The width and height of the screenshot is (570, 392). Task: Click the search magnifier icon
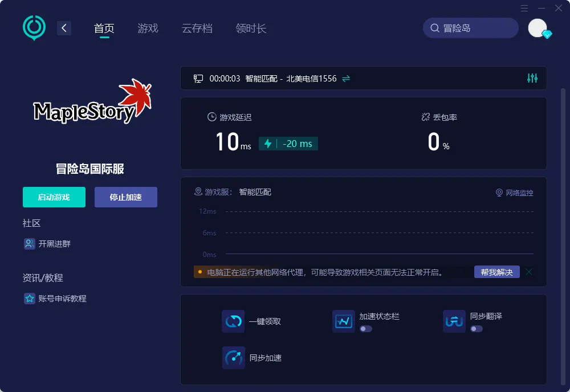click(435, 28)
